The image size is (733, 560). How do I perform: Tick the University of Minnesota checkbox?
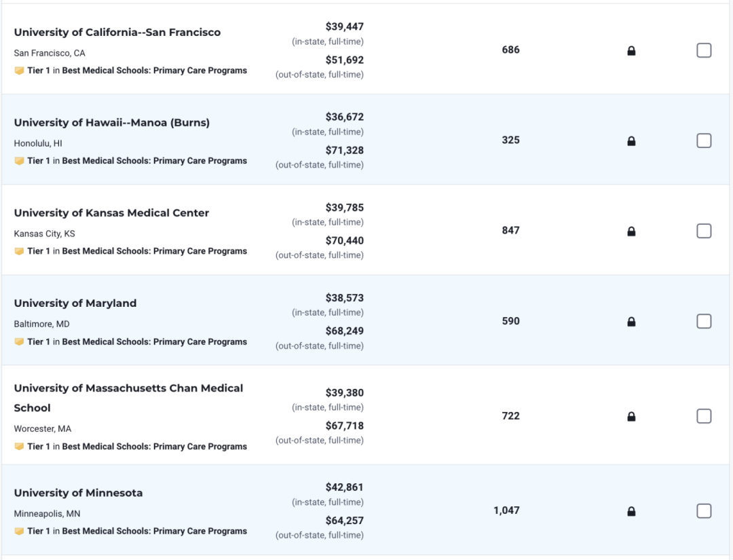(x=704, y=510)
